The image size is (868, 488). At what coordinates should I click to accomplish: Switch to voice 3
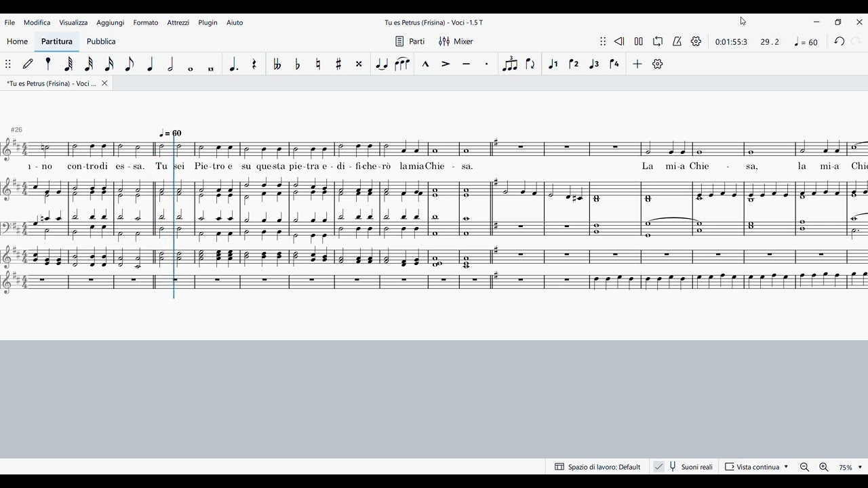click(594, 64)
